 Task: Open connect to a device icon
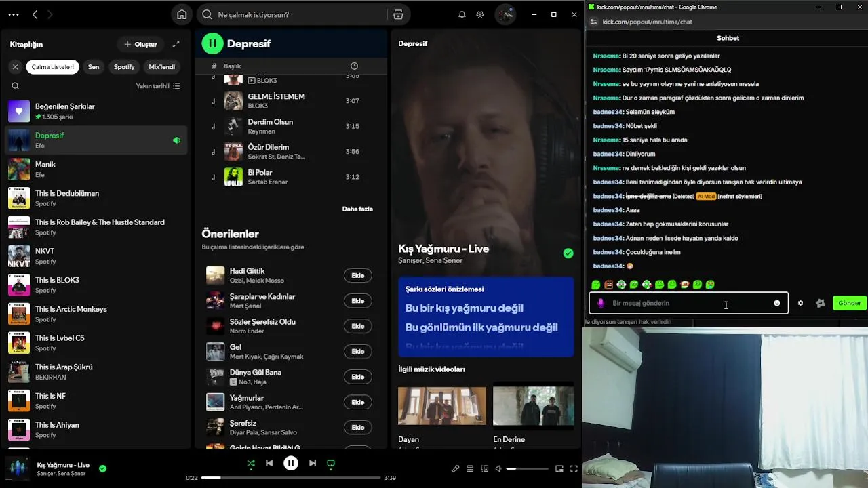pos(485,468)
